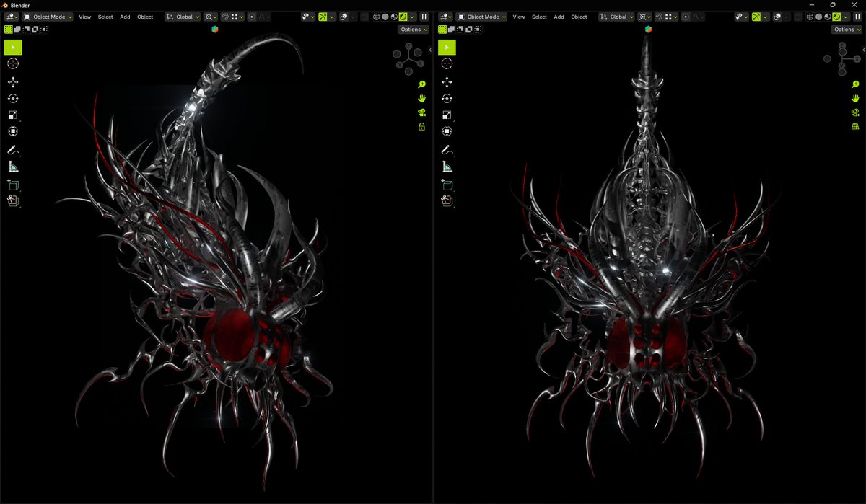This screenshot has height=504, width=866.
Task: Switch right viewport to wireframe shading
Action: pos(810,17)
